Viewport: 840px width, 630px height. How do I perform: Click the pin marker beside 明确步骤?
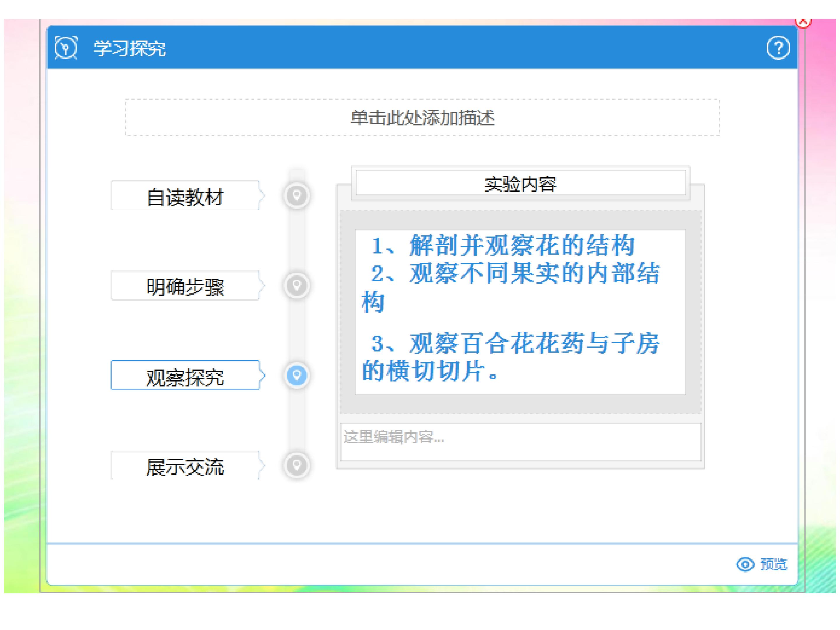pos(297,285)
